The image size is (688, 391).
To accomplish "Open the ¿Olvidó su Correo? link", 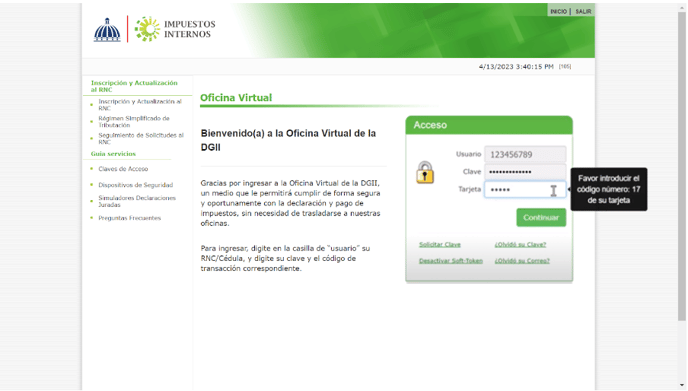I will (x=522, y=261).
